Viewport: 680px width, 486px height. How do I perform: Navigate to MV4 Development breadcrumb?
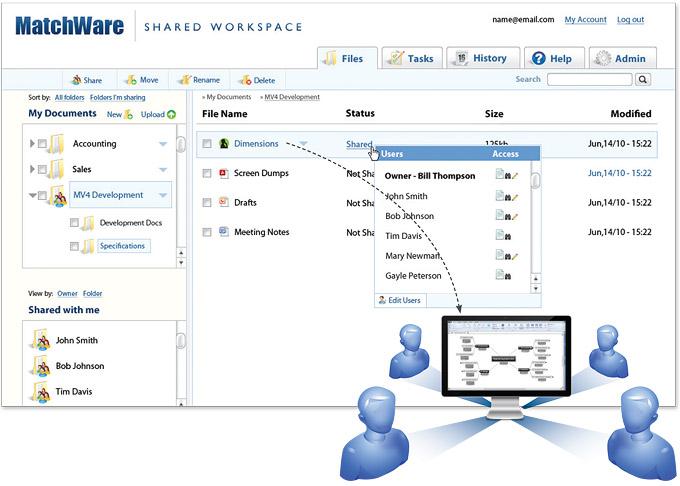(x=292, y=97)
